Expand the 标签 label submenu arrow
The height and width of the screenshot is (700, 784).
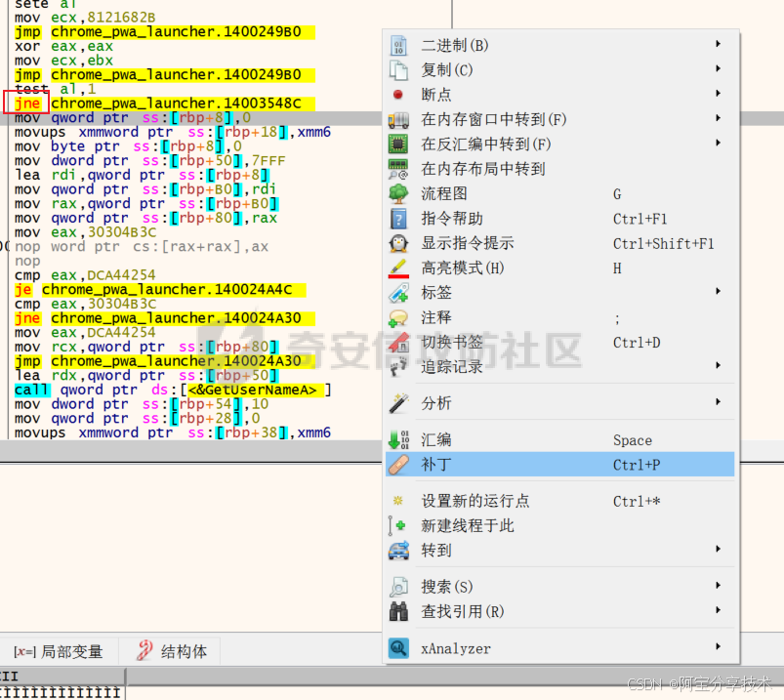[718, 291]
